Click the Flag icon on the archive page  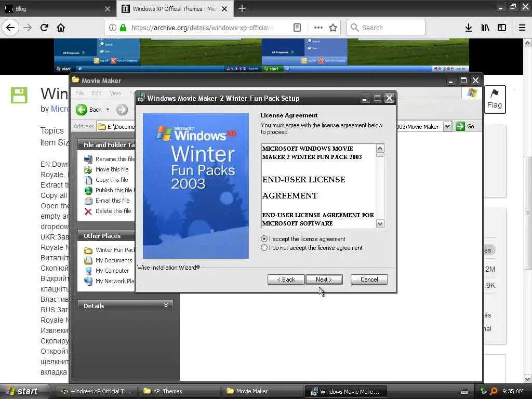click(x=495, y=99)
